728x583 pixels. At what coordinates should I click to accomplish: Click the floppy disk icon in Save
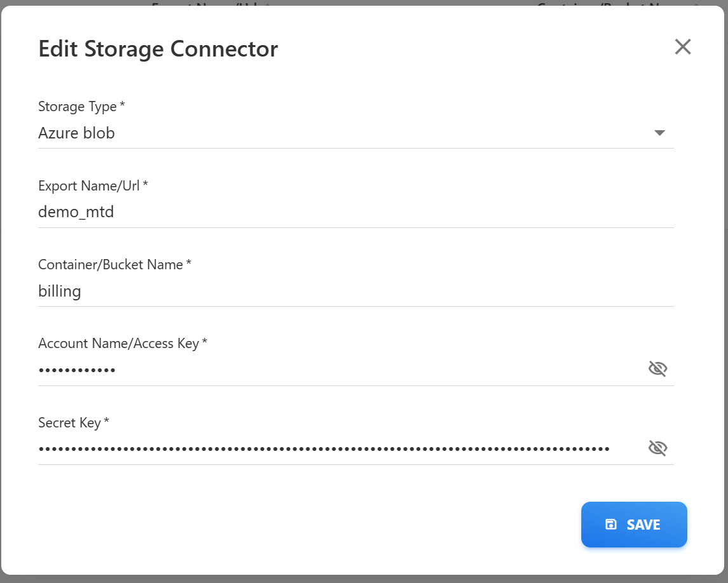click(611, 525)
